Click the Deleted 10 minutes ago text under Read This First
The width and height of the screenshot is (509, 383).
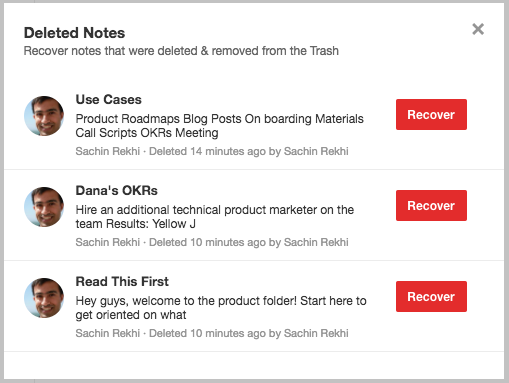click(x=207, y=333)
